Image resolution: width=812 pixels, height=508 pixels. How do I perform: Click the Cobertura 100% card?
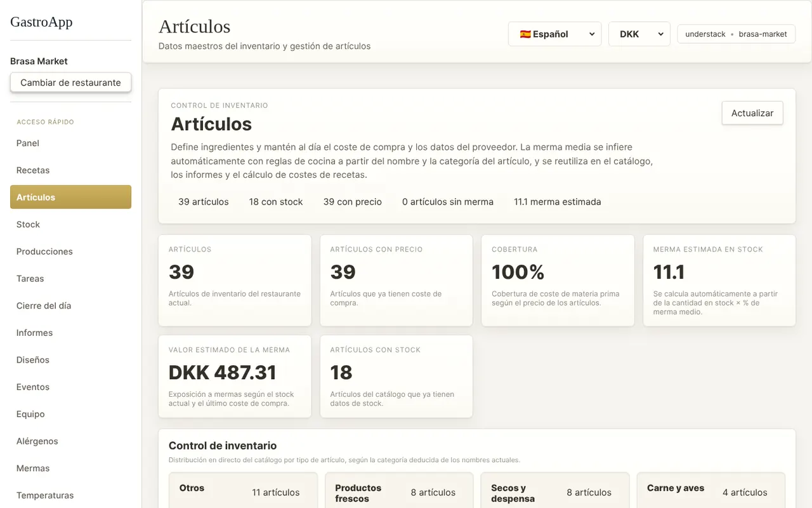click(x=558, y=280)
